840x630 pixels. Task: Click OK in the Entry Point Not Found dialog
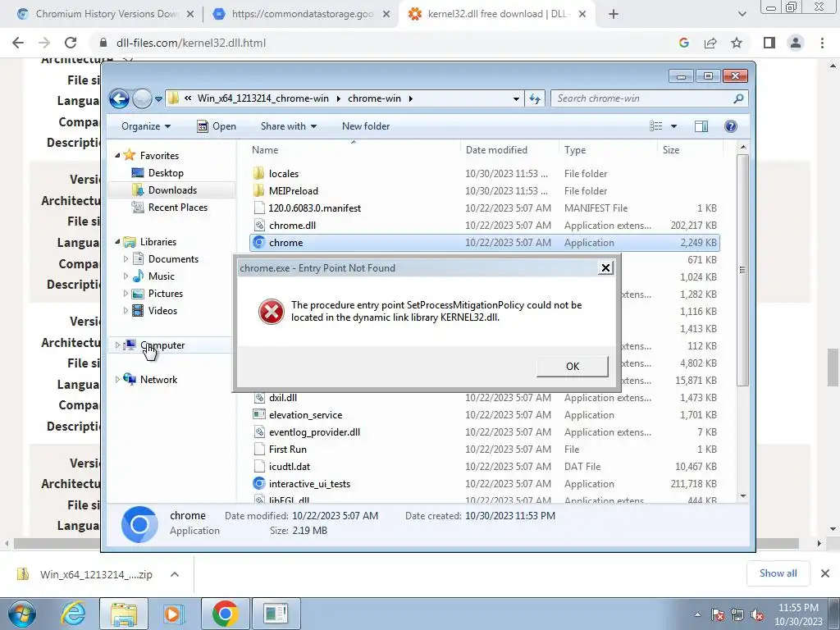[572, 367]
